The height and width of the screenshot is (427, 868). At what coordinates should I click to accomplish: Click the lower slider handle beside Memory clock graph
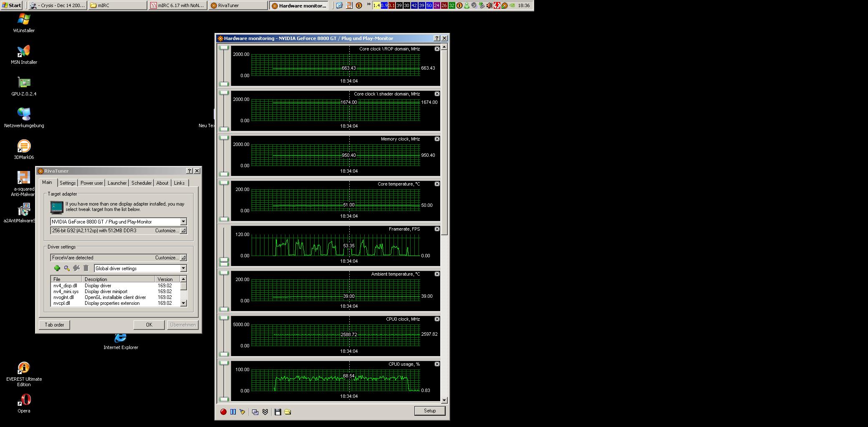(224, 174)
